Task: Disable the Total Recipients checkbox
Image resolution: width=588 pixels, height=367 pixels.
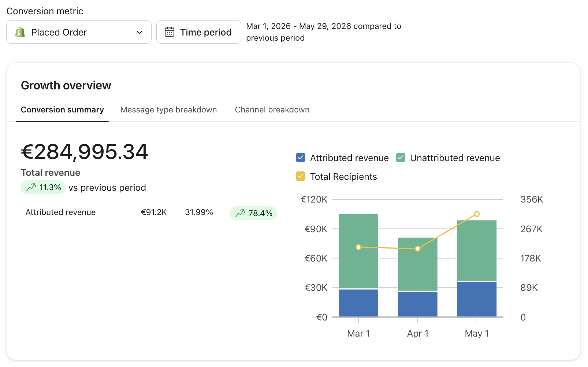Action: [301, 176]
